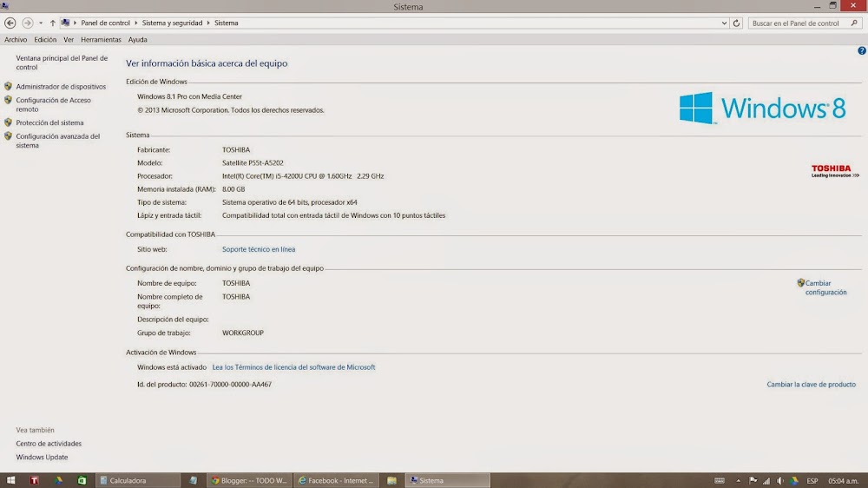Click 'Cambiar la clave de producto'

[811, 385]
